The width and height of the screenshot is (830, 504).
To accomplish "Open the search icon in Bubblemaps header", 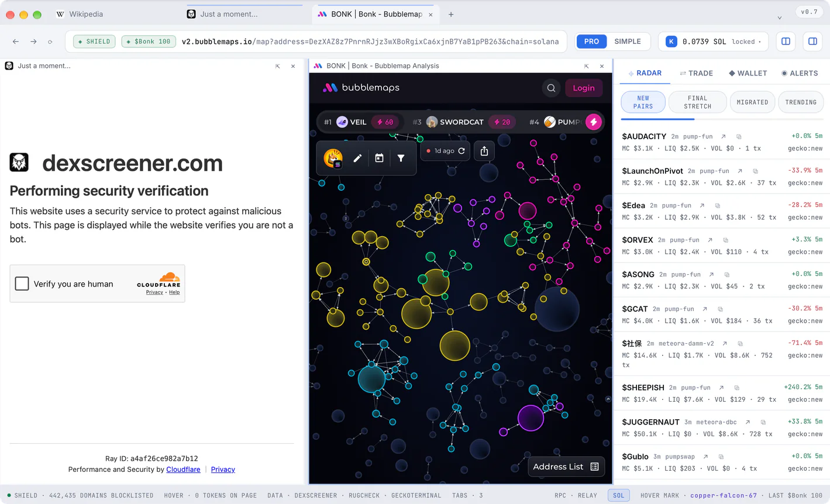I will click(x=551, y=88).
